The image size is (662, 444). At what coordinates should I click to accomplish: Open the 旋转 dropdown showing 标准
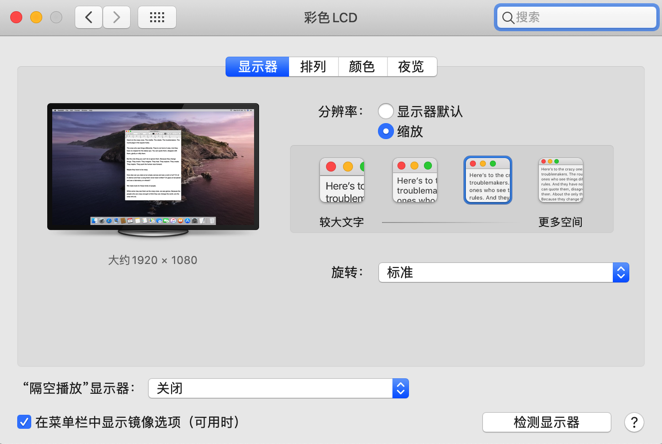coord(504,273)
